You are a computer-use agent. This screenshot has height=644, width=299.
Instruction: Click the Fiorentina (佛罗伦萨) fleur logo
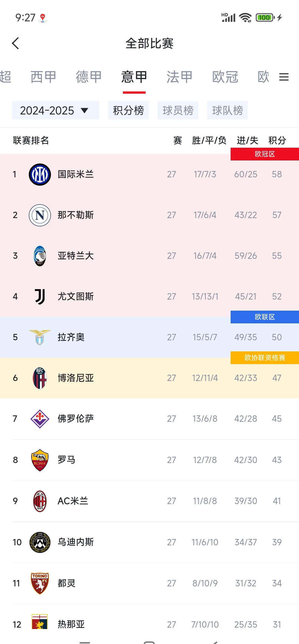coord(40,418)
